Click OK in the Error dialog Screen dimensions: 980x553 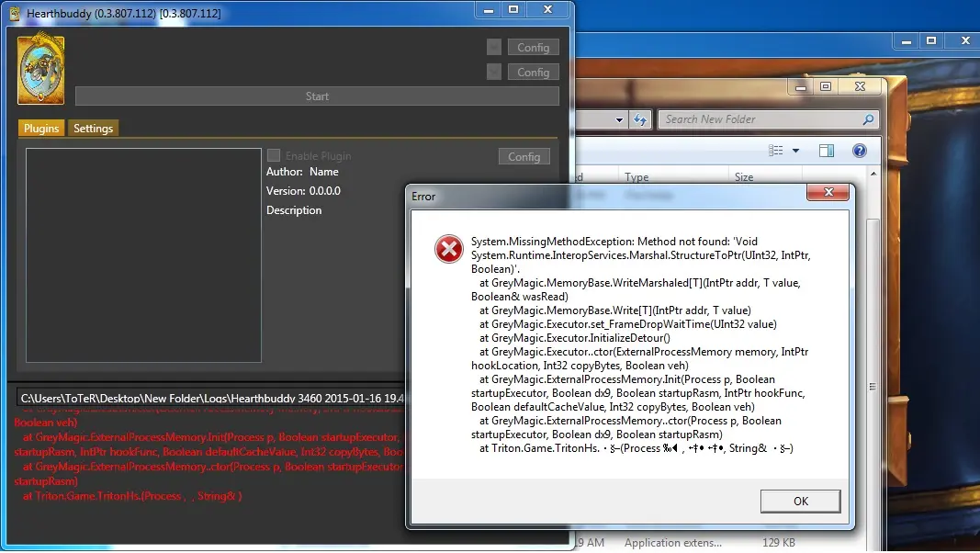tap(800, 502)
